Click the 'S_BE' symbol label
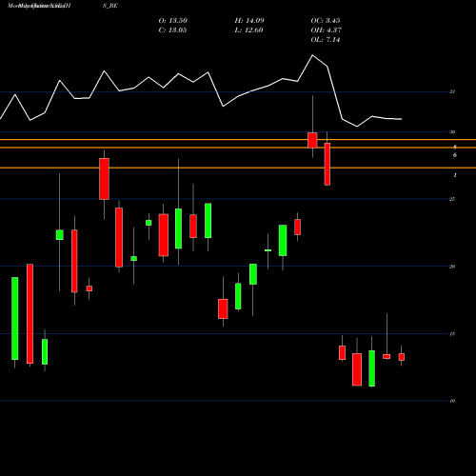The width and height of the screenshot is (476, 476). pos(110,6)
